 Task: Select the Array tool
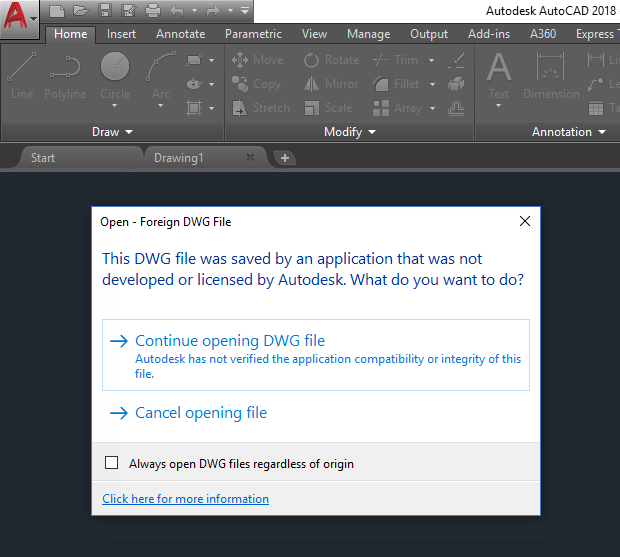pos(397,108)
